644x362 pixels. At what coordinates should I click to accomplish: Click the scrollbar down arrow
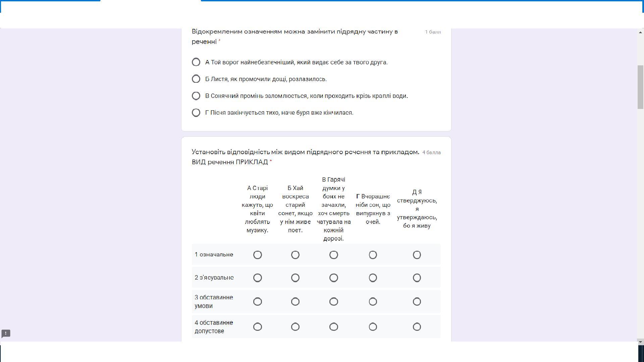pos(641,342)
